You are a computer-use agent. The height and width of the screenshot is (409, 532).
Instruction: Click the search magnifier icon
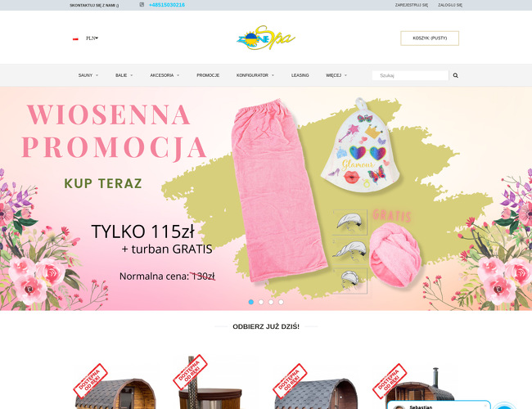[x=455, y=75]
